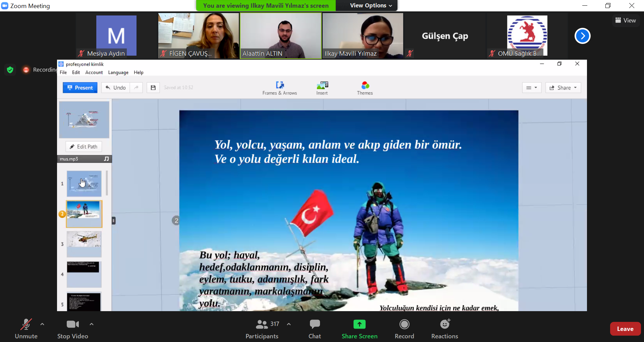
Task: Click the save disk icon
Action: [x=153, y=88]
